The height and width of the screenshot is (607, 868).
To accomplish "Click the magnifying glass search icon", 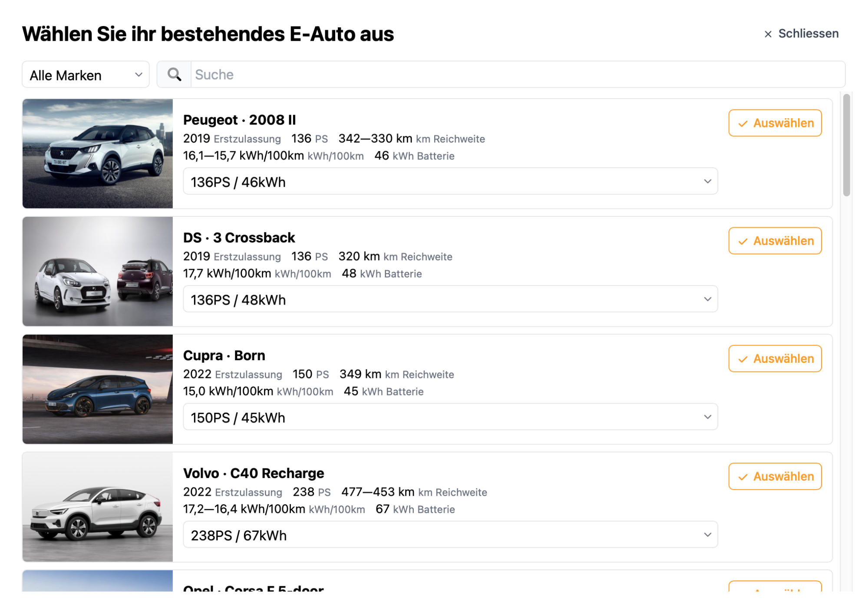I will coord(174,75).
